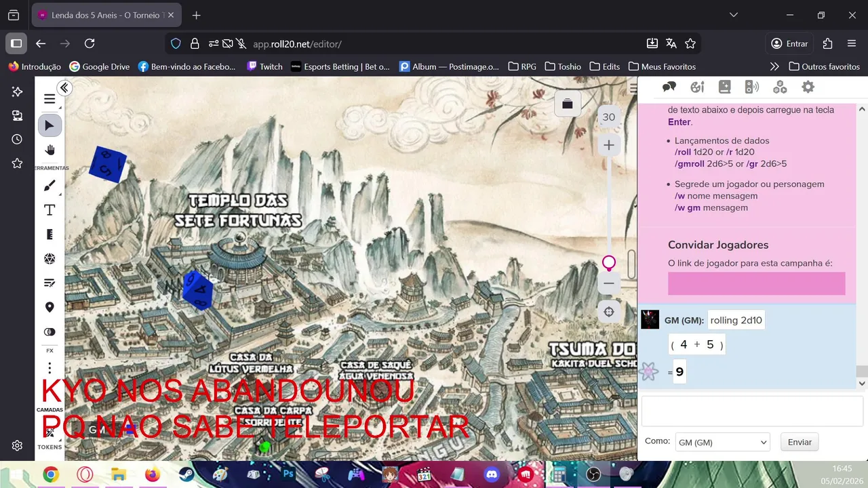Open the Page toolbar folder button
Image resolution: width=868 pixels, height=488 pixels.
[x=568, y=104]
